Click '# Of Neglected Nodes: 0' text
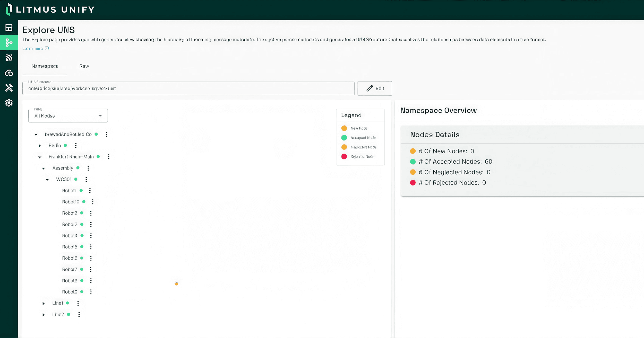The height and width of the screenshot is (338, 644). [x=454, y=172]
